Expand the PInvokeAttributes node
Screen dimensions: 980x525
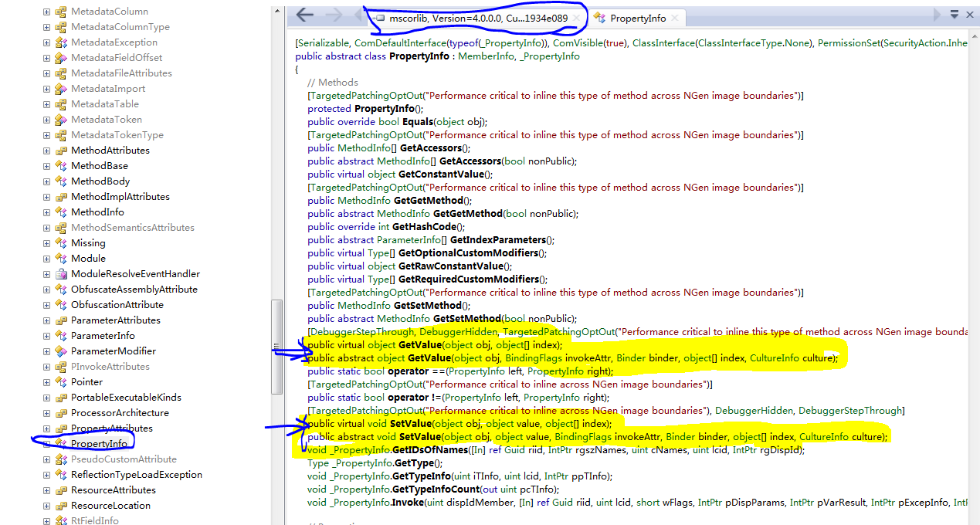click(46, 367)
